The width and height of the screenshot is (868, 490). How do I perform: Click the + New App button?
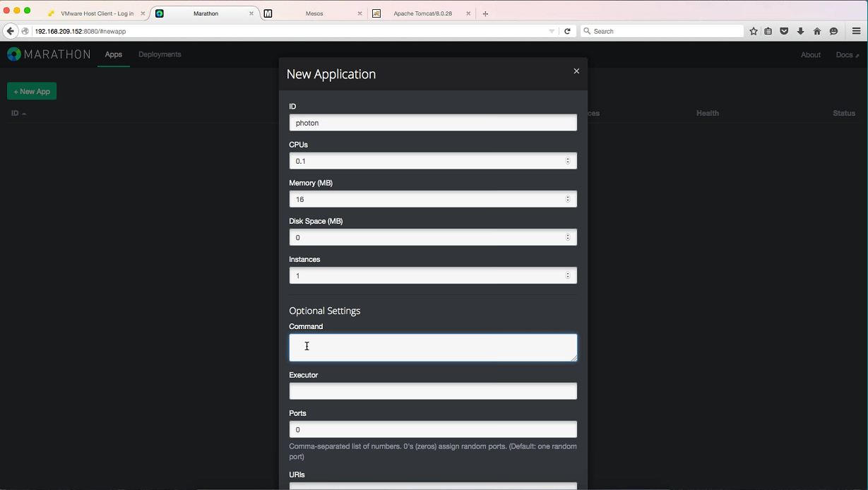tap(32, 91)
